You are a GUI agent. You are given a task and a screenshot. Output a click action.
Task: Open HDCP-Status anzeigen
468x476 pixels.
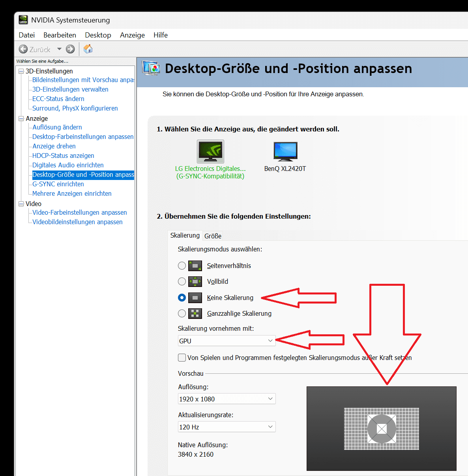pos(63,156)
